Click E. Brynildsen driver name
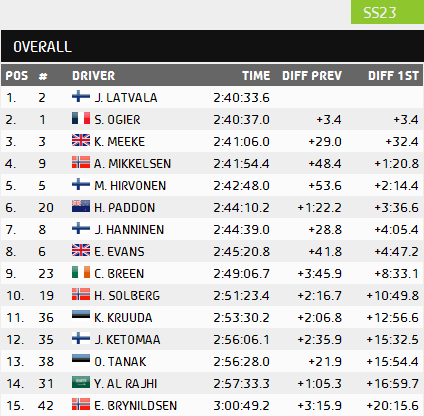Viewport: 424px width, 416px height. 135,406
